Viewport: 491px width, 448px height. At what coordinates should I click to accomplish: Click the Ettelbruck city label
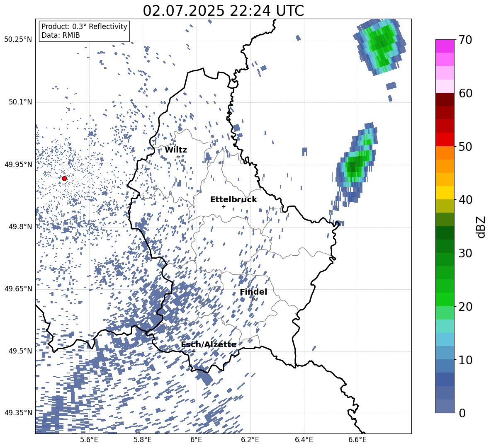tap(233, 200)
